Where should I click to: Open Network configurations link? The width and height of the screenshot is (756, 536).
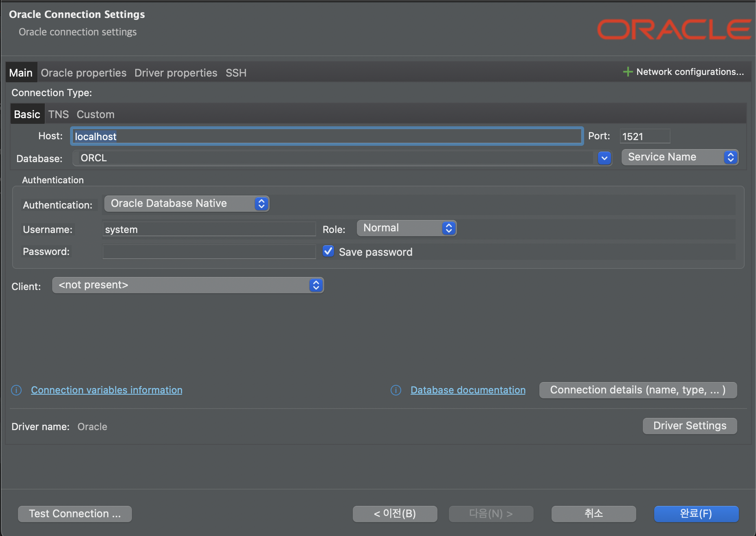coord(690,72)
